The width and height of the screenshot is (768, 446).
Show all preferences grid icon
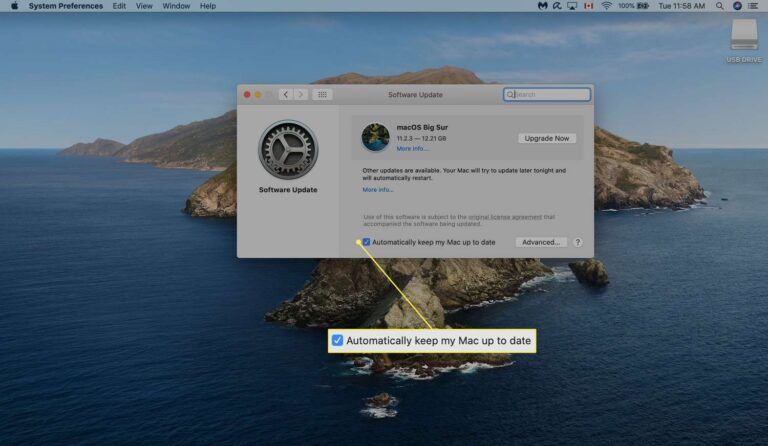pyautogui.click(x=322, y=94)
